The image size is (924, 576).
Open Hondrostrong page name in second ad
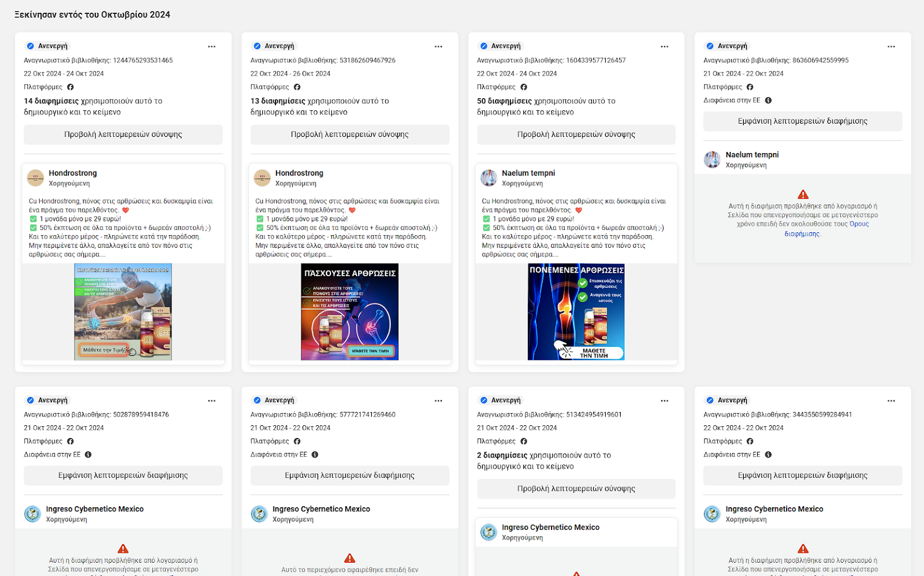(299, 173)
